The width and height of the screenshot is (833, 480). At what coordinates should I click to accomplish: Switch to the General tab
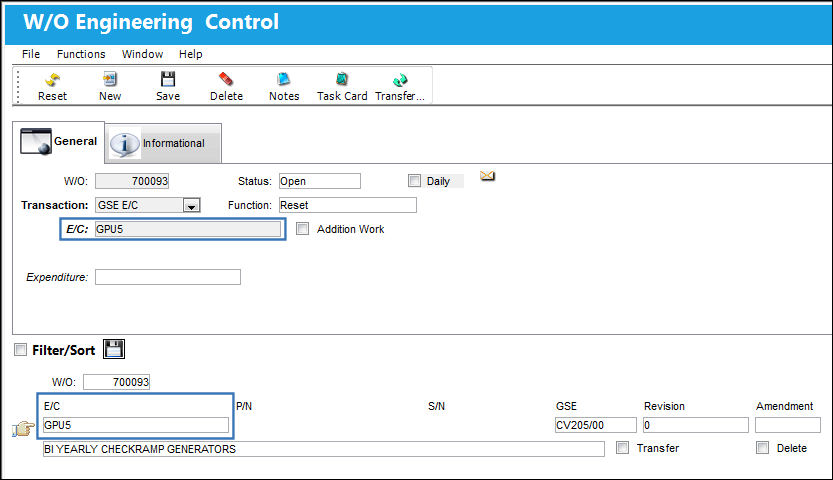click(x=58, y=142)
